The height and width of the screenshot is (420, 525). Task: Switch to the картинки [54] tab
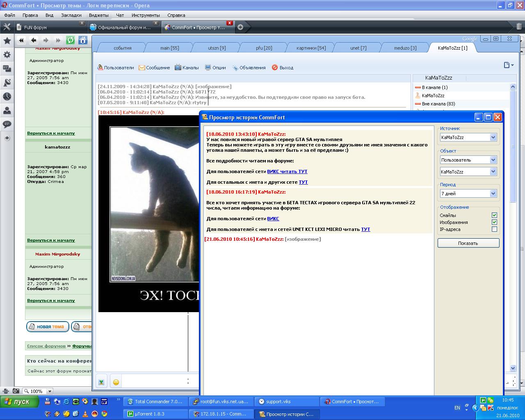[x=311, y=48]
